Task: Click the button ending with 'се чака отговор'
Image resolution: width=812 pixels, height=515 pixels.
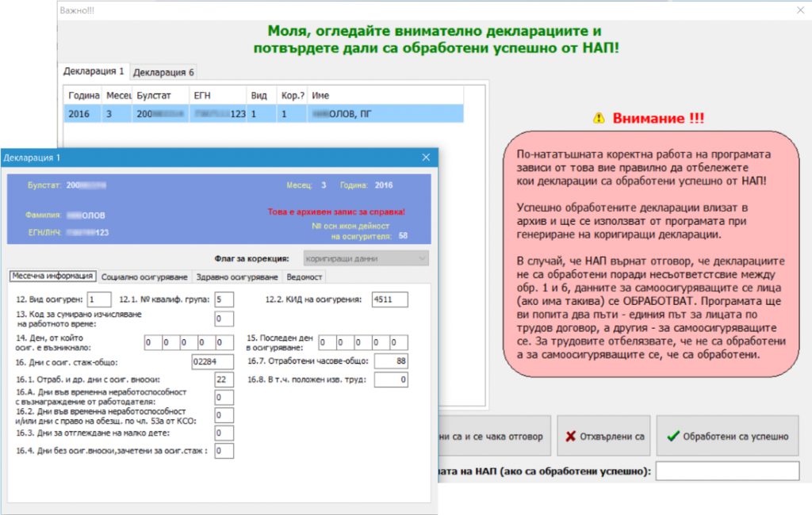Action: coord(494,437)
